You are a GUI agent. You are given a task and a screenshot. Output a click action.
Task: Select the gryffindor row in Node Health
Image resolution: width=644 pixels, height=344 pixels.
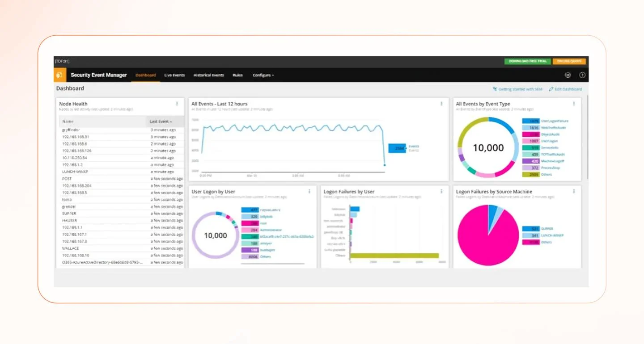pyautogui.click(x=72, y=130)
